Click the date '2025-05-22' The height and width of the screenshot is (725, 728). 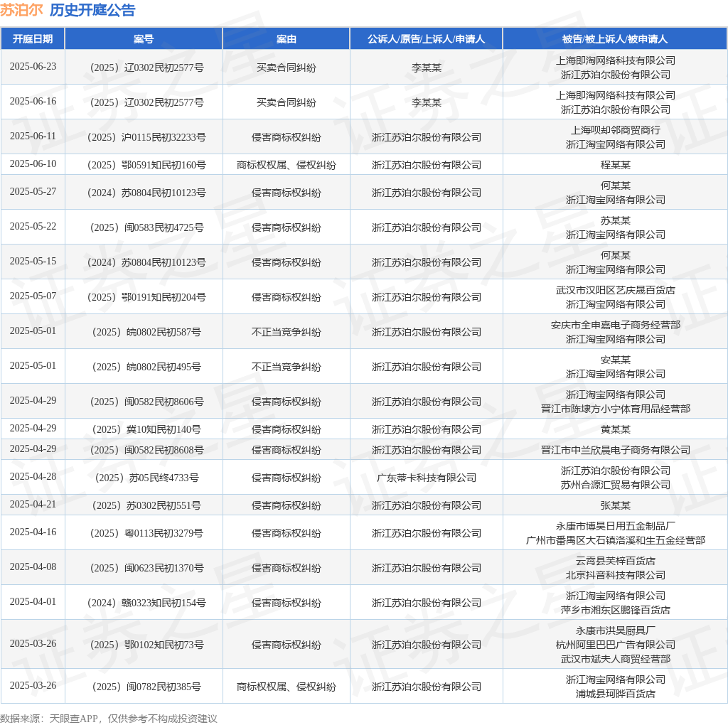click(x=33, y=227)
